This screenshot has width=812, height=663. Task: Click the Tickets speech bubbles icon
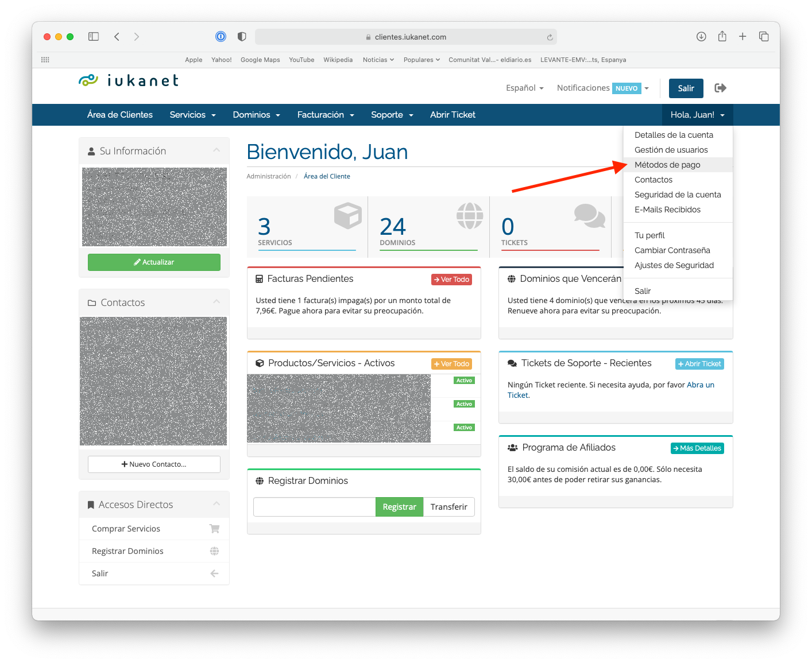(x=590, y=216)
